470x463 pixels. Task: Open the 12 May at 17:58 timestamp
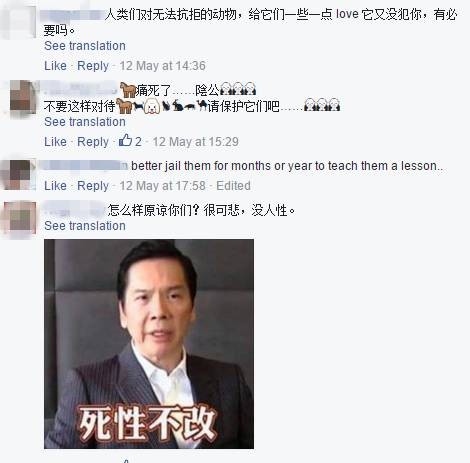click(x=163, y=186)
